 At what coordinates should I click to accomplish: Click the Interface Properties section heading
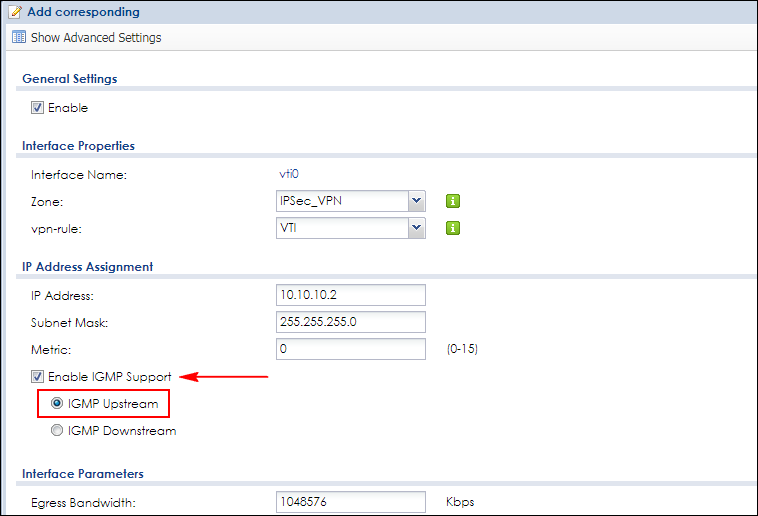pos(78,146)
